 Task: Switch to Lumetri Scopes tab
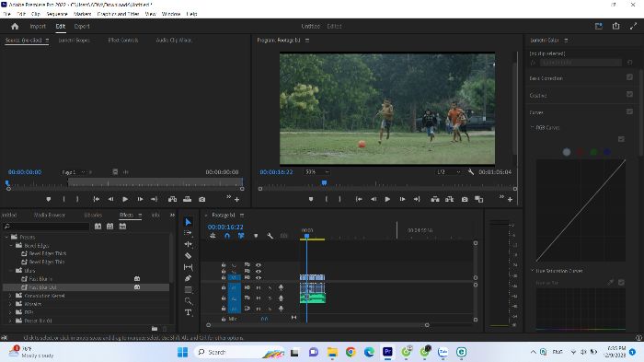(x=74, y=41)
